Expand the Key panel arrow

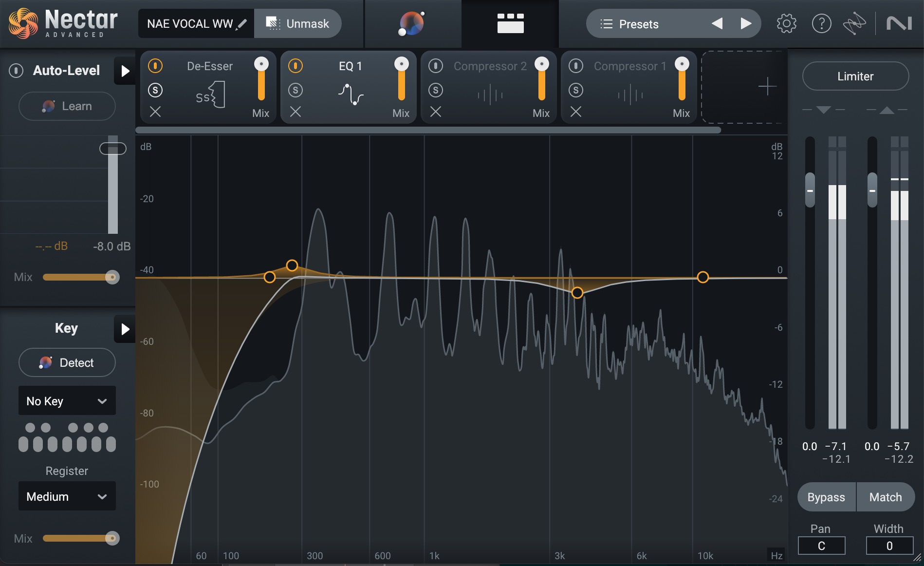pos(125,329)
